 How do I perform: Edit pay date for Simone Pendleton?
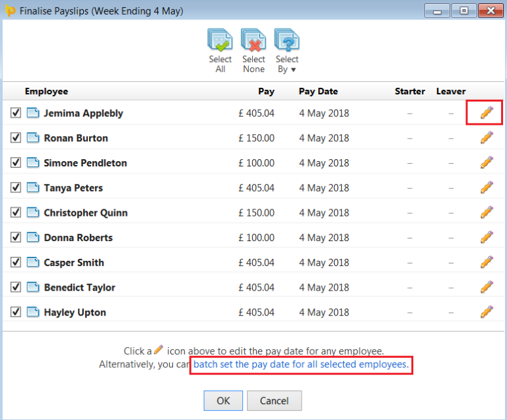(487, 162)
